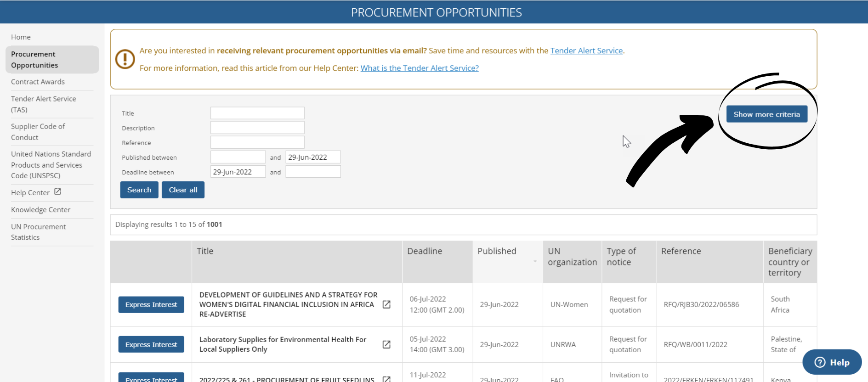Open 'What is the Tender Alert Service?' article
Screen dimensions: 868x382
(x=419, y=68)
